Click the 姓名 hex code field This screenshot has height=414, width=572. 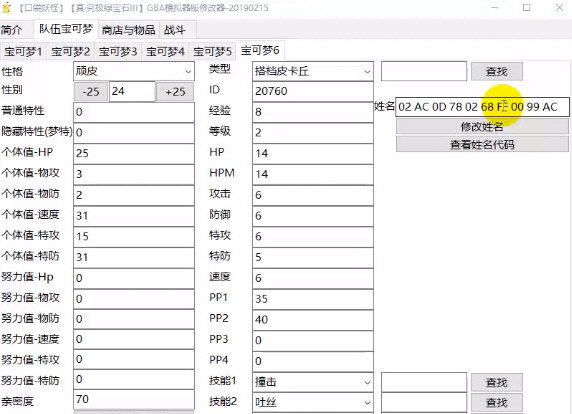[x=482, y=107]
